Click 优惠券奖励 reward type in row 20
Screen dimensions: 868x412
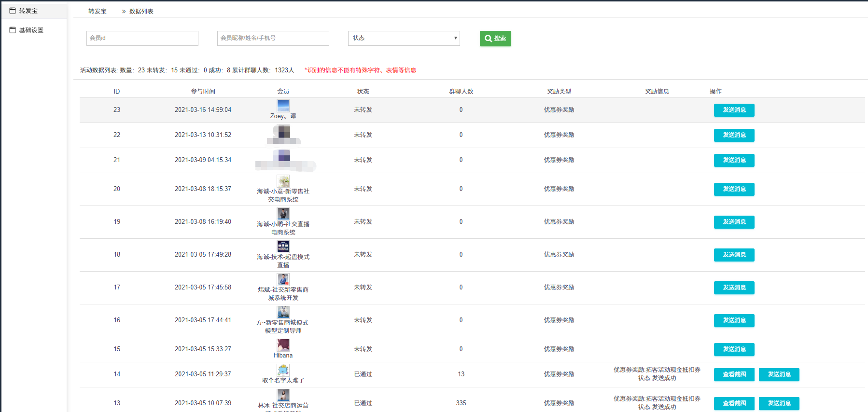click(559, 189)
